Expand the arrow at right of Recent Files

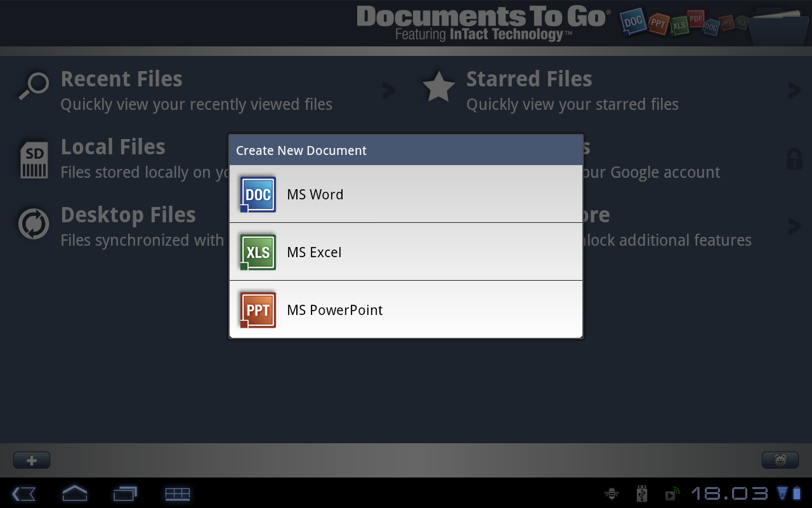point(388,91)
